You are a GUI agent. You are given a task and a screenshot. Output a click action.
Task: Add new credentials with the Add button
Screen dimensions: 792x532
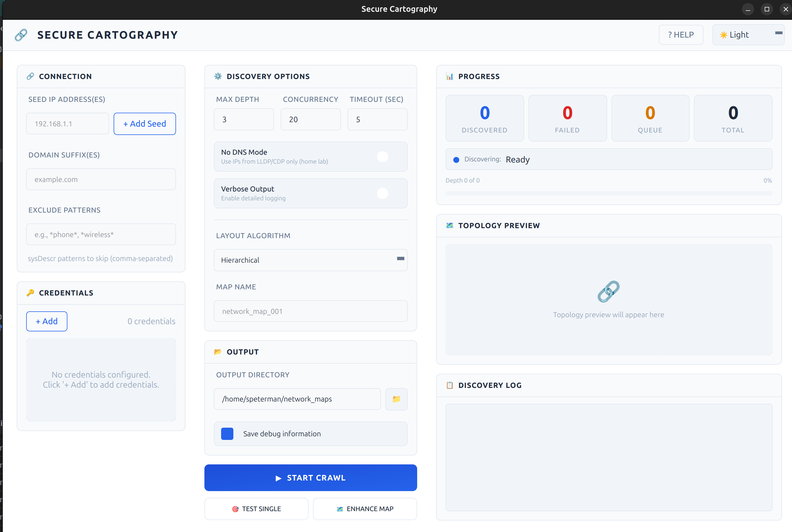47,321
